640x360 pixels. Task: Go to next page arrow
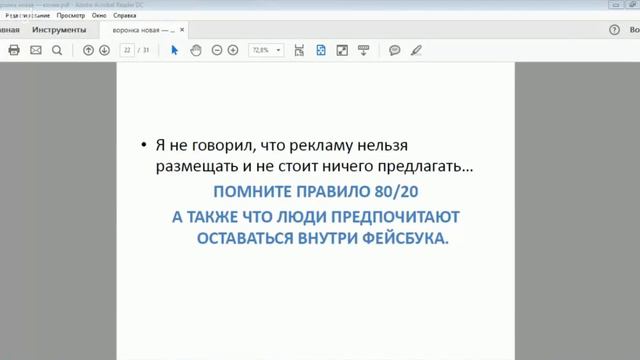coord(104,50)
